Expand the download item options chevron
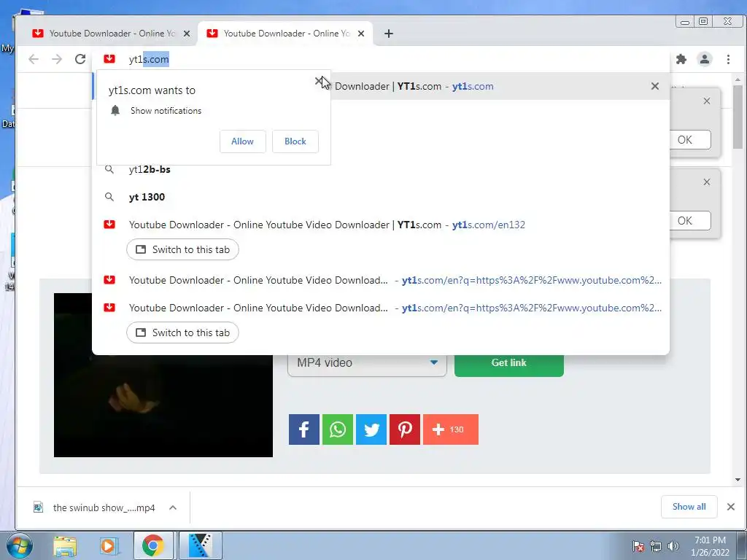747x560 pixels. (173, 507)
